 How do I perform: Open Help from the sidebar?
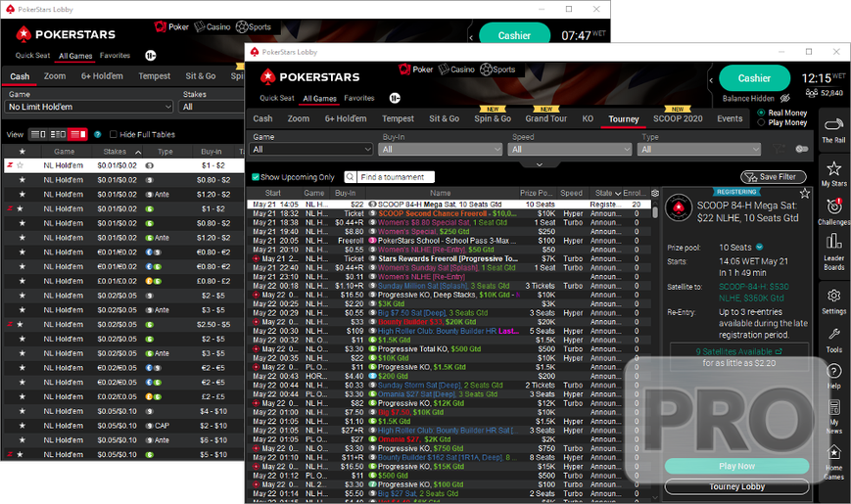click(x=833, y=376)
